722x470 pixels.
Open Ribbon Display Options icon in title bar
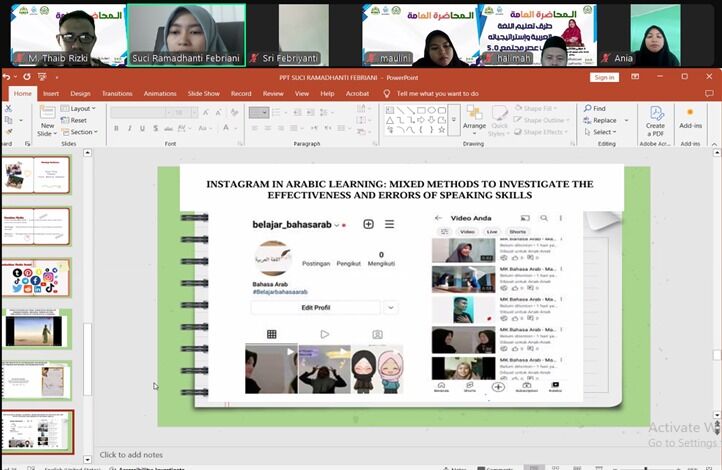coord(635,77)
